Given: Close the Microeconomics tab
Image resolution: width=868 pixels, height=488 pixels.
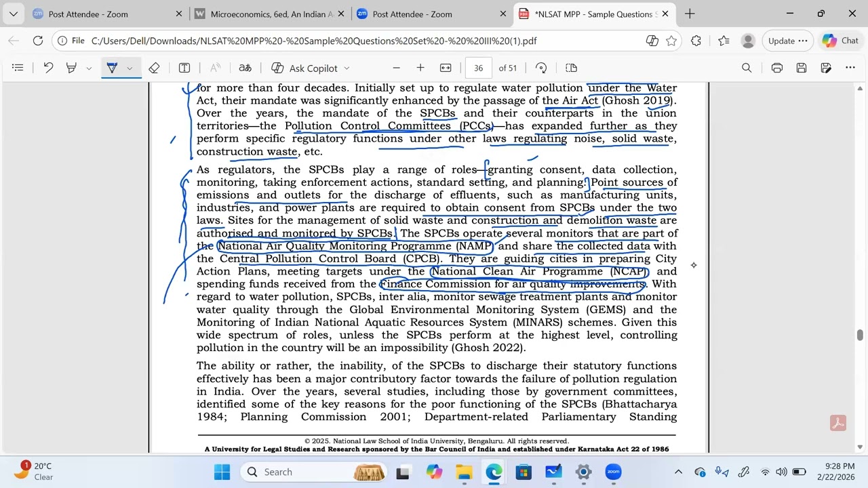Looking at the screenshot, I should [x=340, y=14].
